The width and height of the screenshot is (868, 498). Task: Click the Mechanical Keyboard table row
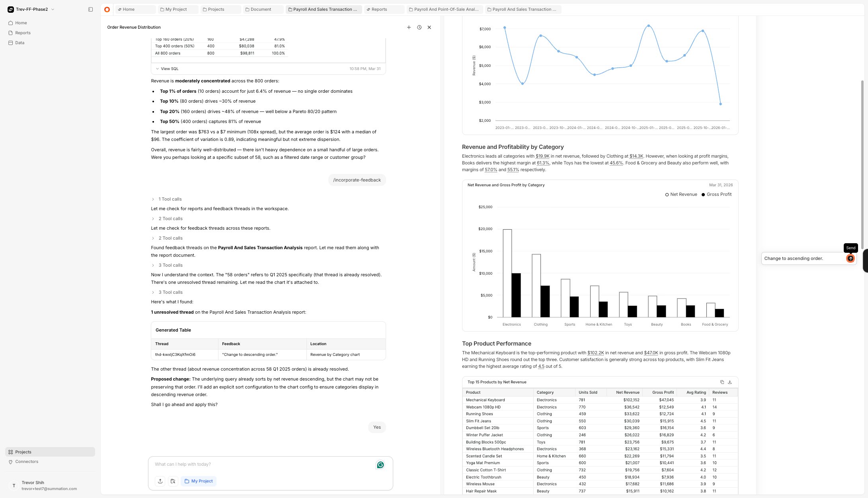pyautogui.click(x=600, y=400)
